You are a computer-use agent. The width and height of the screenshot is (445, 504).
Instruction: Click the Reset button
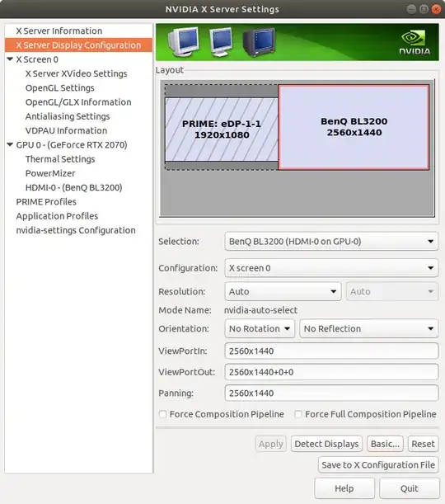tap(423, 444)
